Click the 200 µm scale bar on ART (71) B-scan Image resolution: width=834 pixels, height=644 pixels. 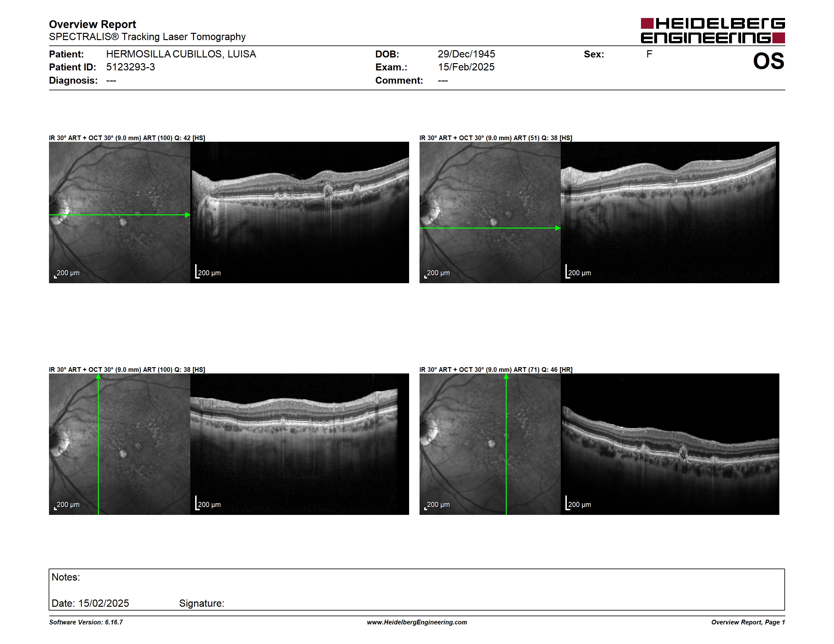click(578, 504)
